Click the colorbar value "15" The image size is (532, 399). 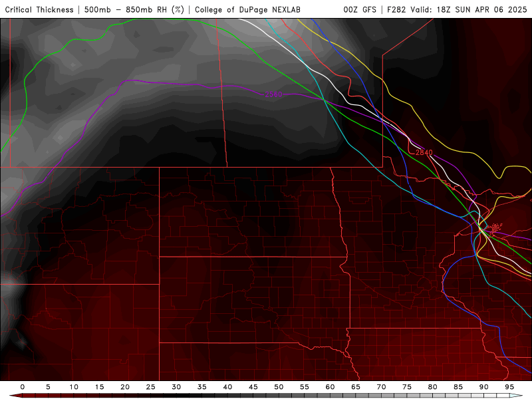(x=99, y=387)
